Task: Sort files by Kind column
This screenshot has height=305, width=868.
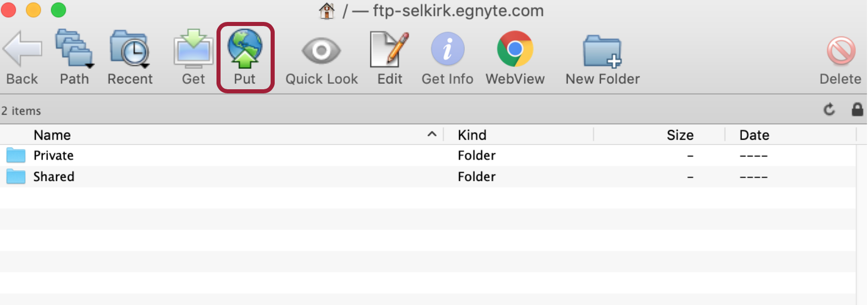Action: tap(472, 134)
